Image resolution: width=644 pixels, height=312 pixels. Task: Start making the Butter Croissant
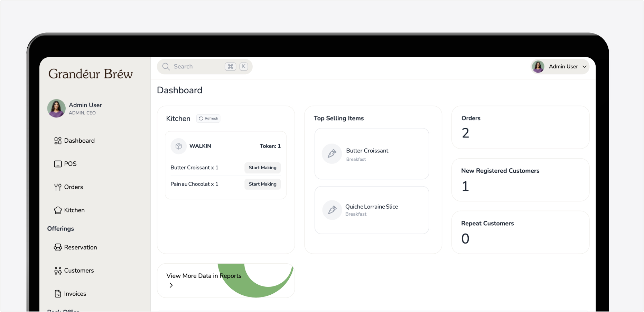(x=262, y=168)
